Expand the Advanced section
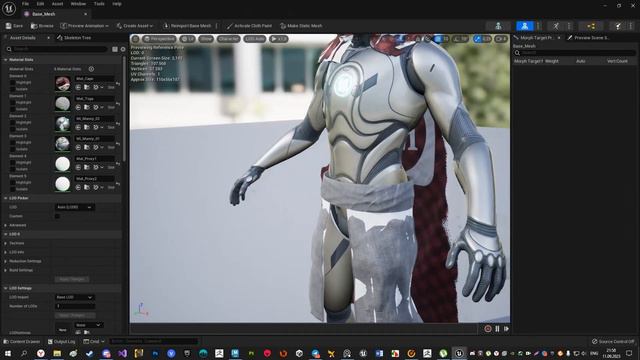This screenshot has height=360, width=640. click(x=6, y=225)
